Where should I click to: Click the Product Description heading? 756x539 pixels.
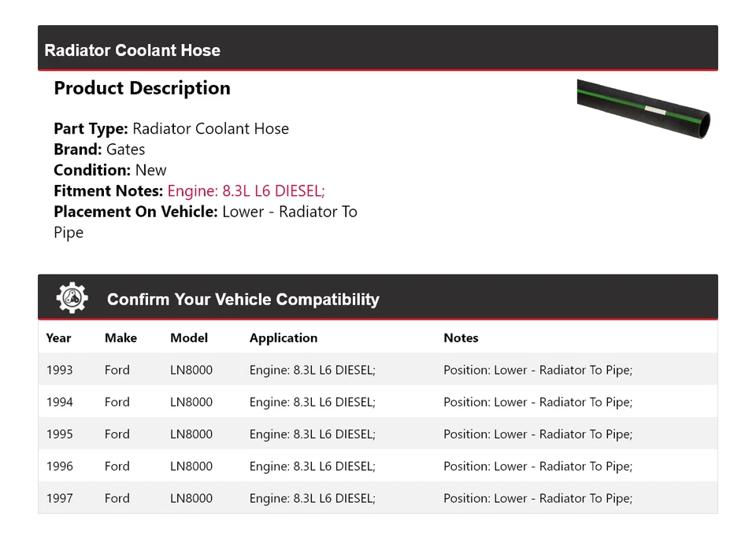pos(142,88)
